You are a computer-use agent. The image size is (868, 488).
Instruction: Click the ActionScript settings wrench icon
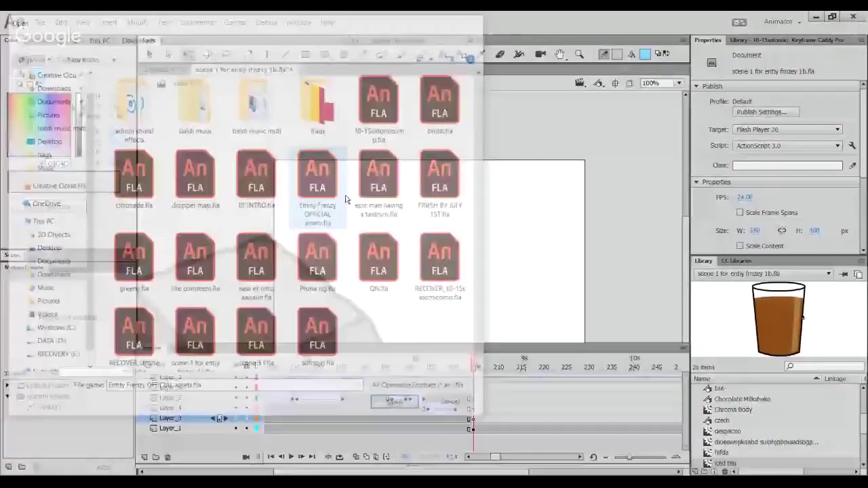click(852, 146)
